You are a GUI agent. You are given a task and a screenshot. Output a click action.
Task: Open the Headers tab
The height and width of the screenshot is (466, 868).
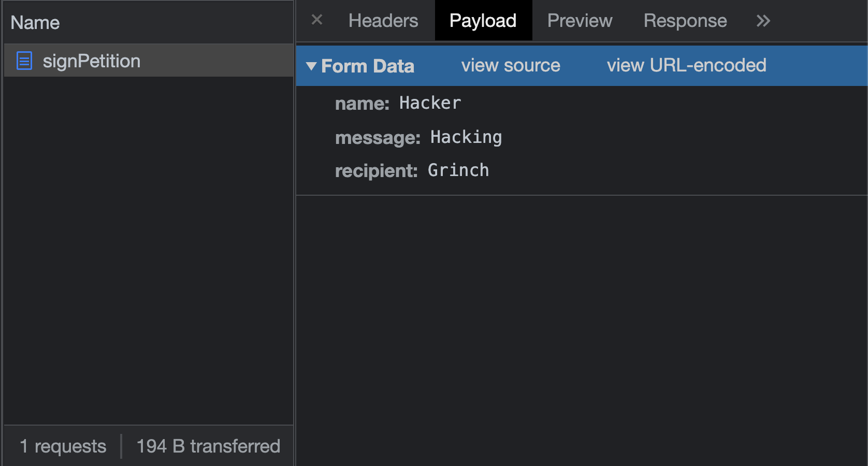coord(383,21)
